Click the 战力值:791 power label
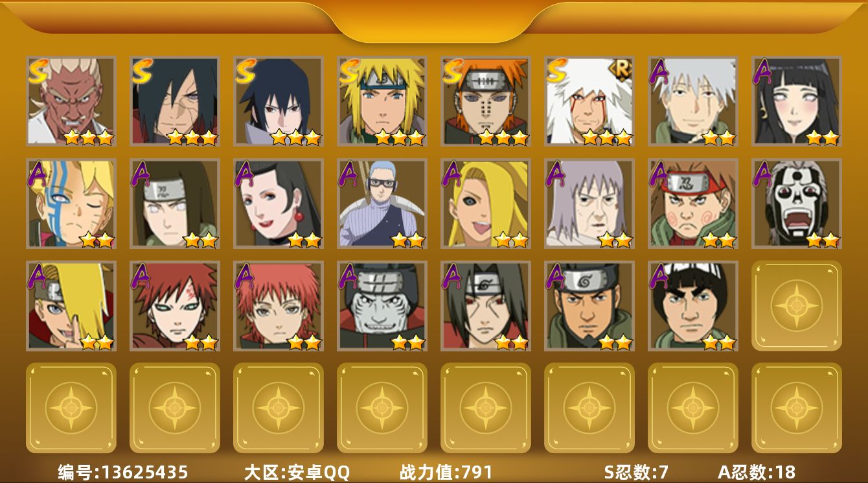Image resolution: width=868 pixels, height=483 pixels. tap(446, 471)
